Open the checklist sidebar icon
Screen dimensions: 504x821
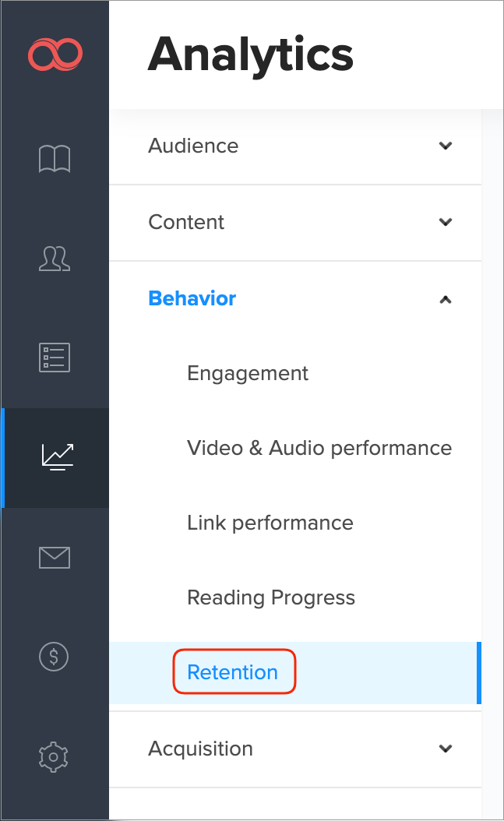click(55, 357)
